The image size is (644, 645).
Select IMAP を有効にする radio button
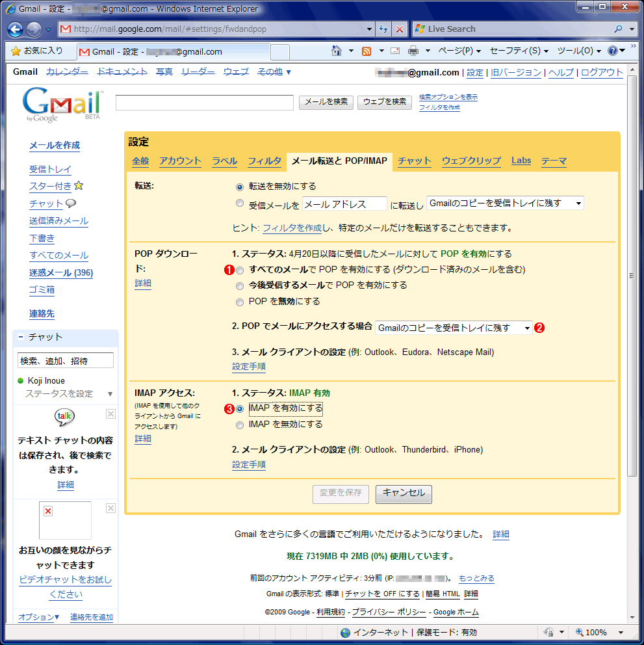[240, 409]
